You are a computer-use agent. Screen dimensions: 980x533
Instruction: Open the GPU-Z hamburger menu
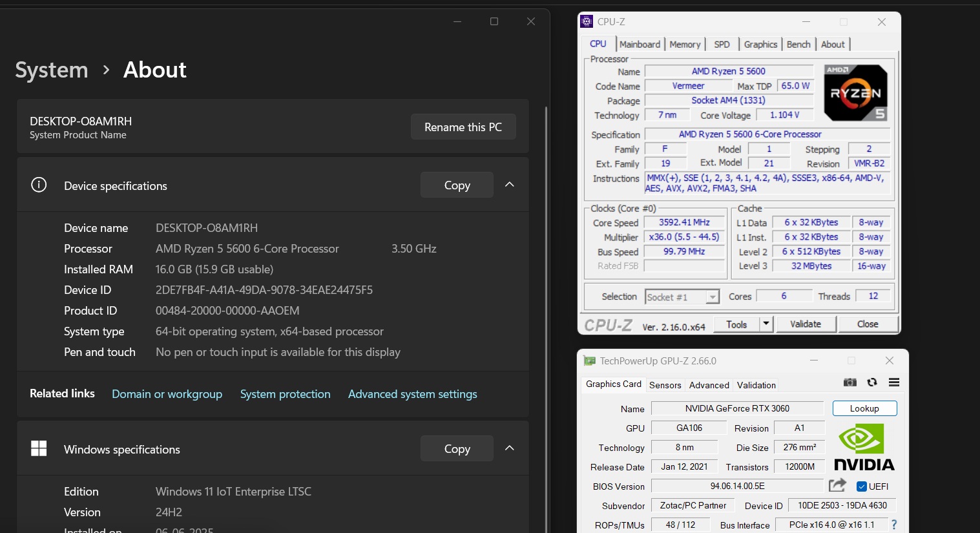pos(894,382)
